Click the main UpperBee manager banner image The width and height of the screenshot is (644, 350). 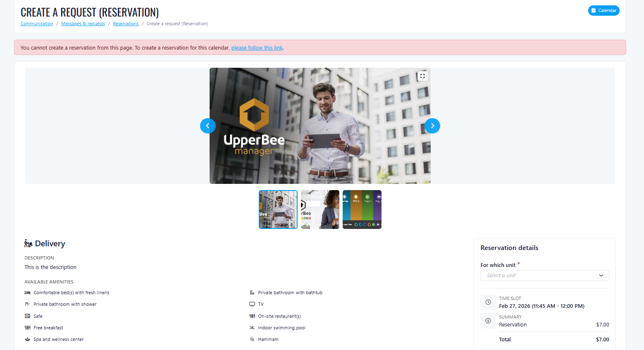point(320,126)
